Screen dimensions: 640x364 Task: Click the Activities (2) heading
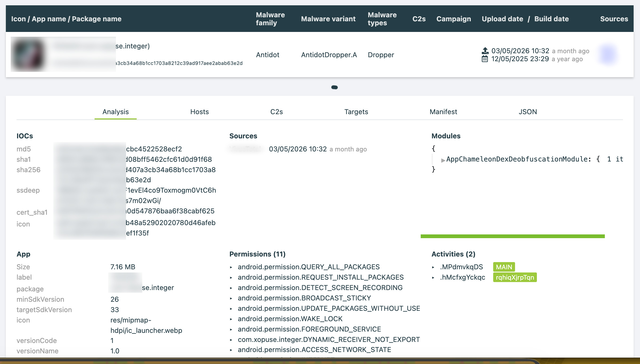click(x=453, y=254)
